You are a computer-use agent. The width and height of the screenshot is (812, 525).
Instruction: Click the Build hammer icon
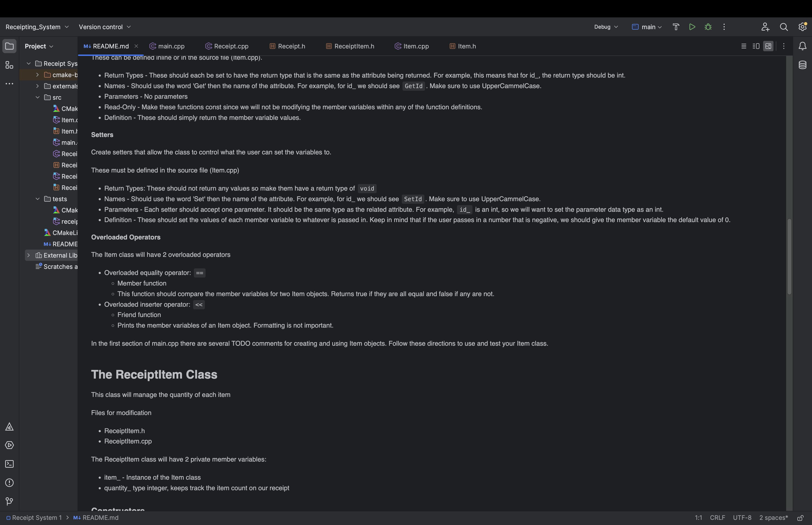(x=676, y=27)
